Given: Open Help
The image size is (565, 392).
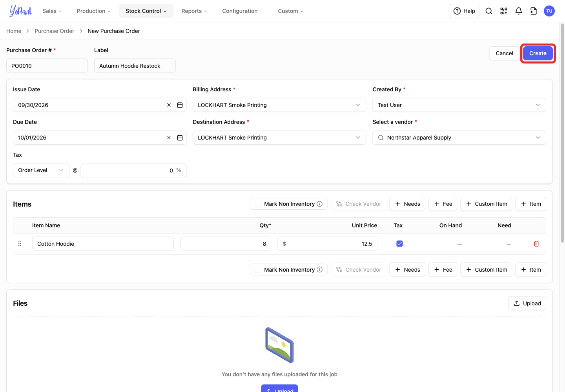Looking at the screenshot, I should click(x=464, y=11).
